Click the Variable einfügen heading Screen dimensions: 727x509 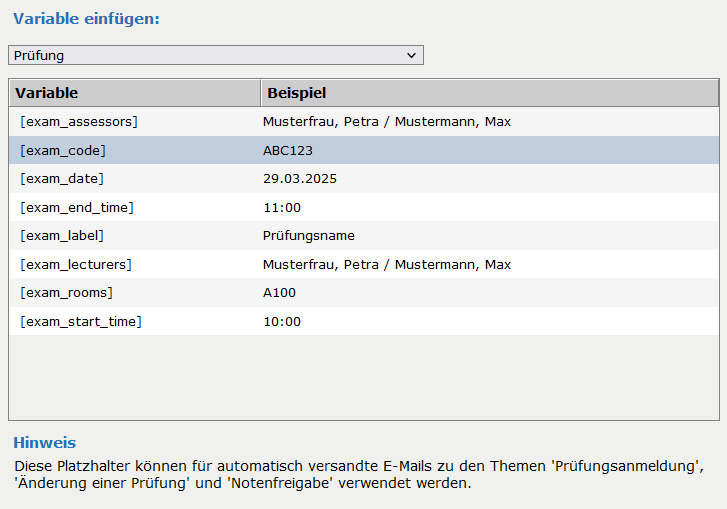[x=86, y=19]
